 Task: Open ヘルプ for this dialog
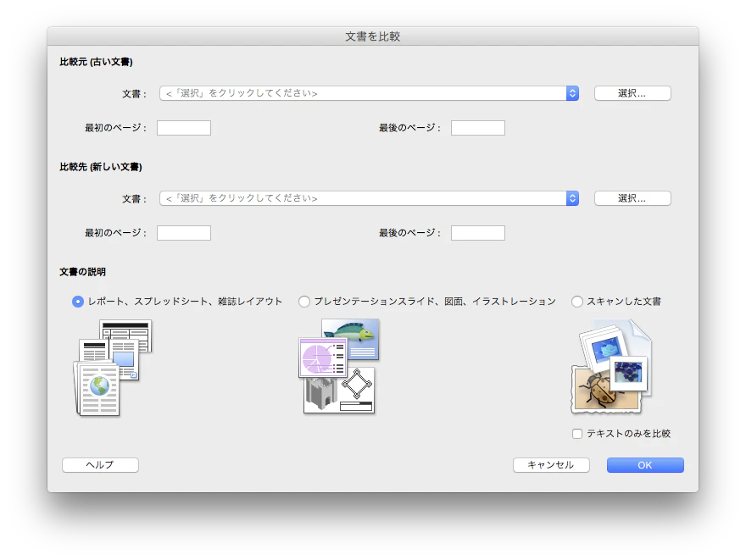click(100, 465)
